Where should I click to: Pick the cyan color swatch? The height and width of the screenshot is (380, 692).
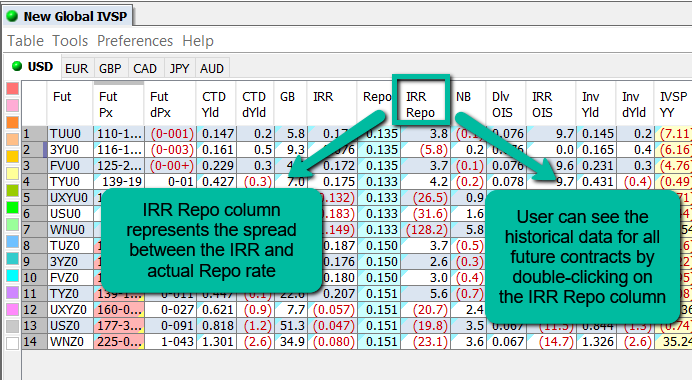pyautogui.click(x=12, y=276)
